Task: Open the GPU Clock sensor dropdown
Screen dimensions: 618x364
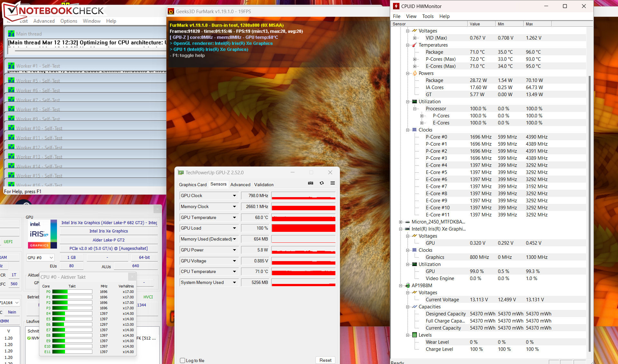Action: click(234, 196)
